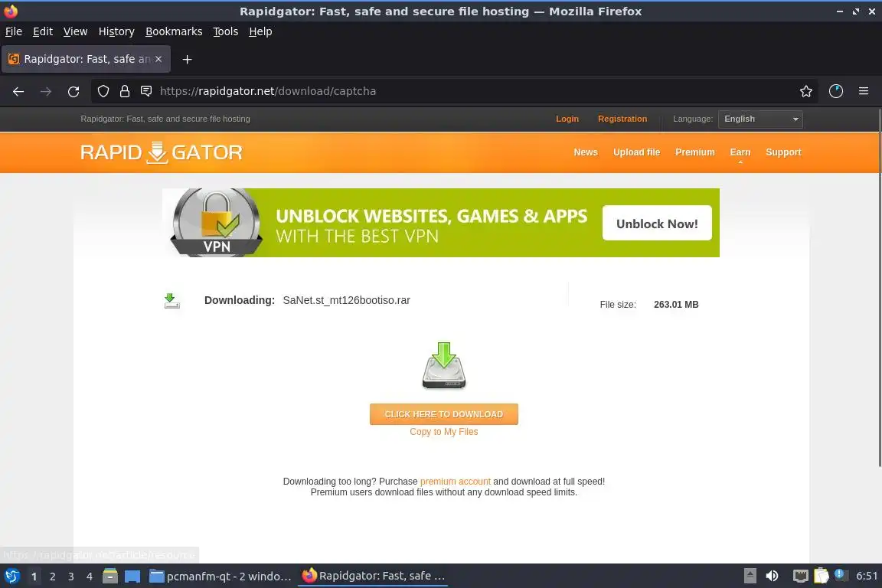Open the Upload file link
Viewport: 882px width, 588px height.
(636, 152)
